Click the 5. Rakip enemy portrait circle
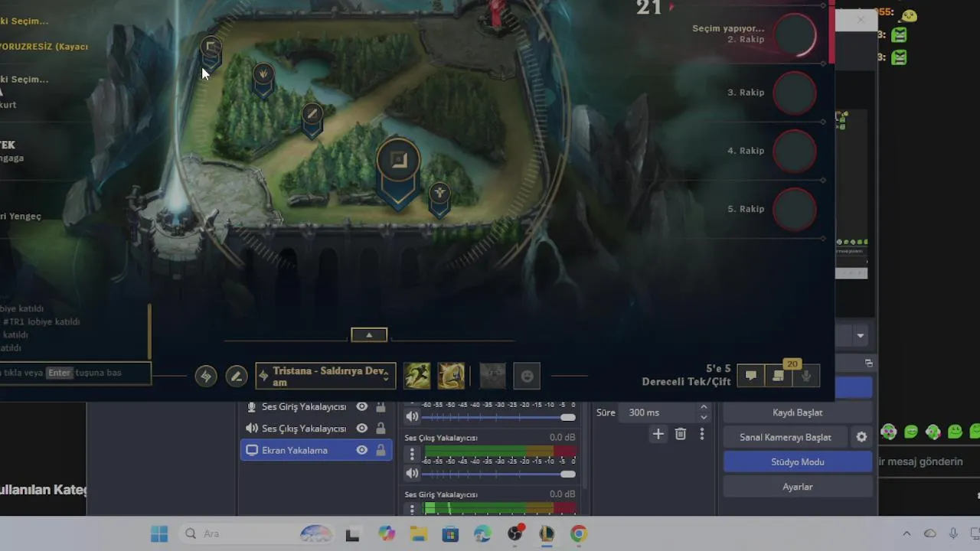Screen dimensions: 980x551 point(795,209)
